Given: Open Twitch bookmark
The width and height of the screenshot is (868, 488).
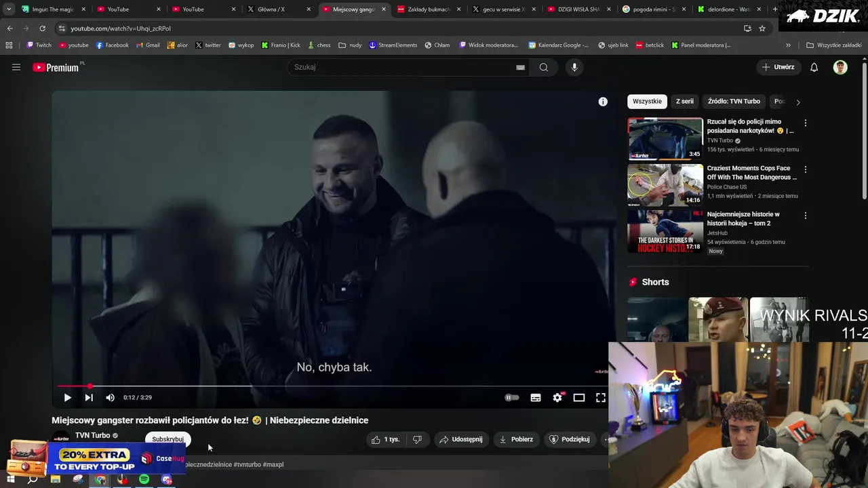Looking at the screenshot, I should click(39, 45).
